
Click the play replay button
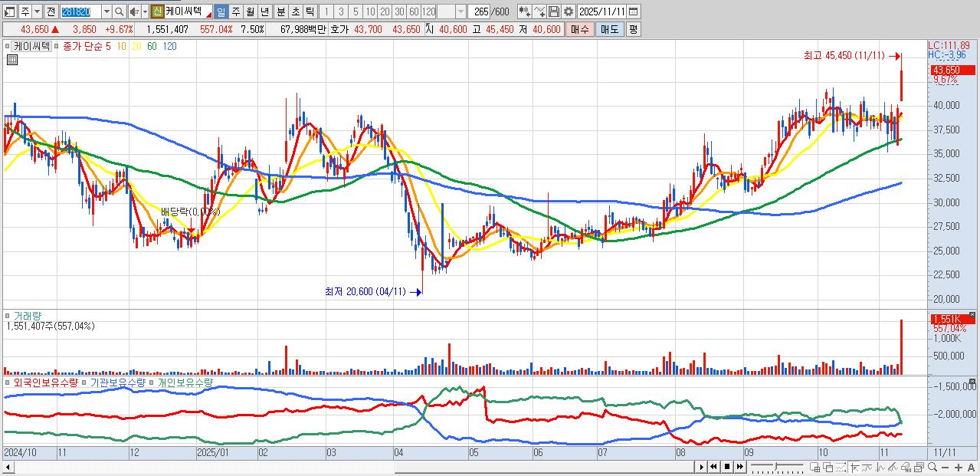pos(702,466)
